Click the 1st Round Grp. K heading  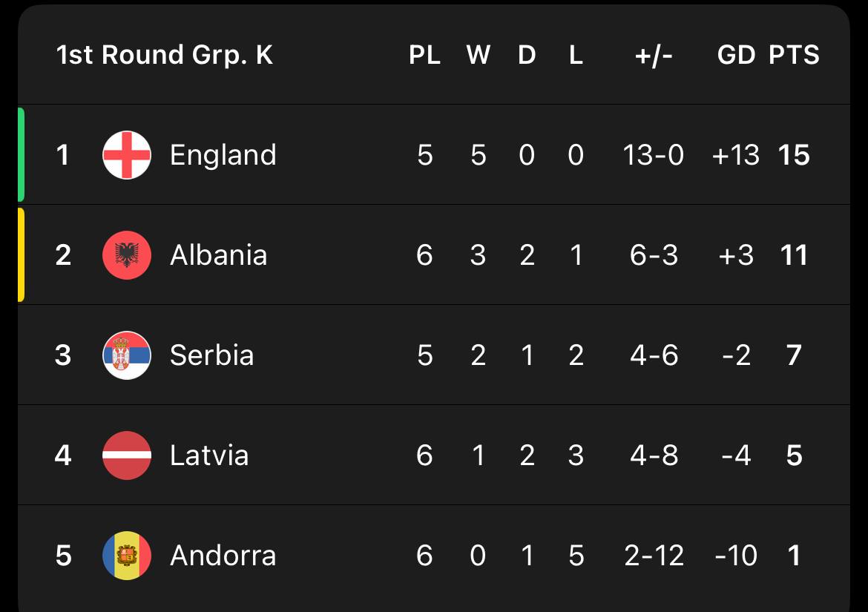tap(165, 55)
